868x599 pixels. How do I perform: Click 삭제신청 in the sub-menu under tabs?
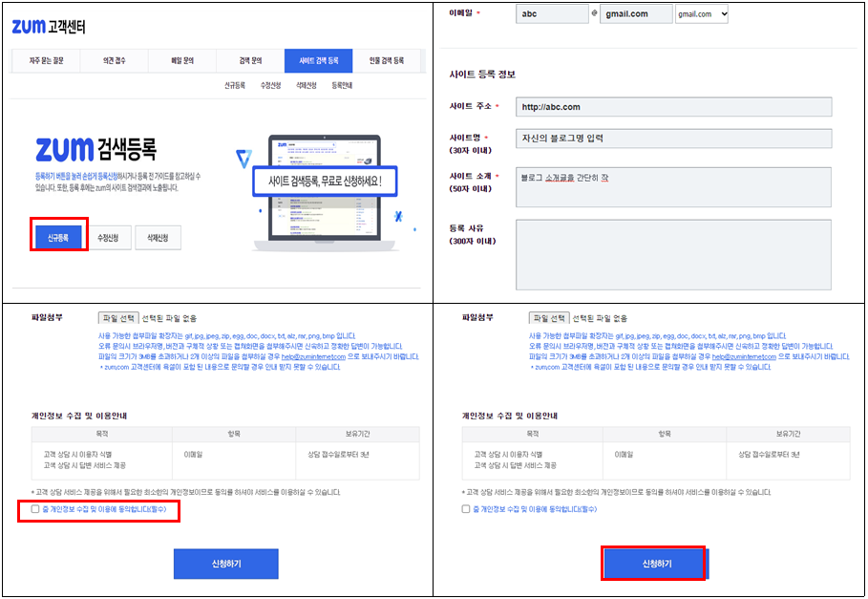pos(307,85)
